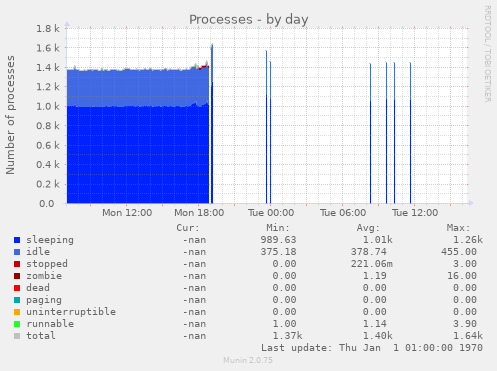The width and height of the screenshot is (497, 371).
Task: Select the 'runnable' legend label
Action: 50,324
